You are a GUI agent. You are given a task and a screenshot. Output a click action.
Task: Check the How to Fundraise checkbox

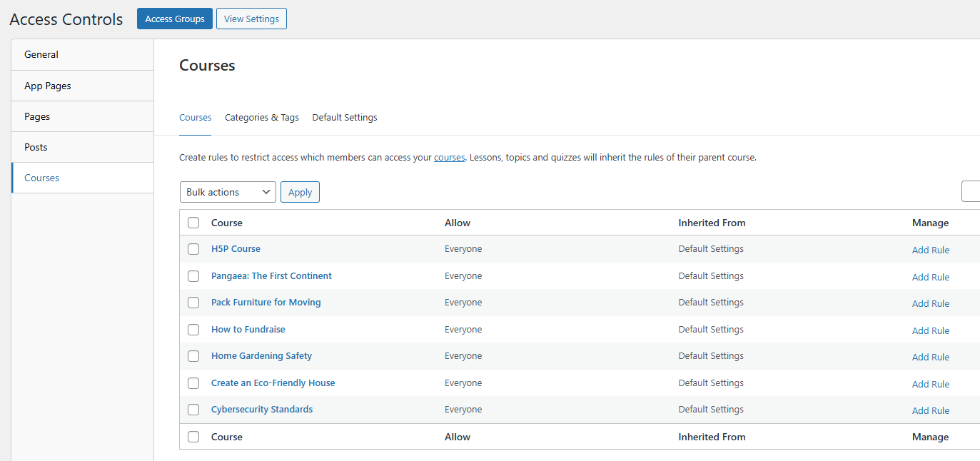point(193,329)
